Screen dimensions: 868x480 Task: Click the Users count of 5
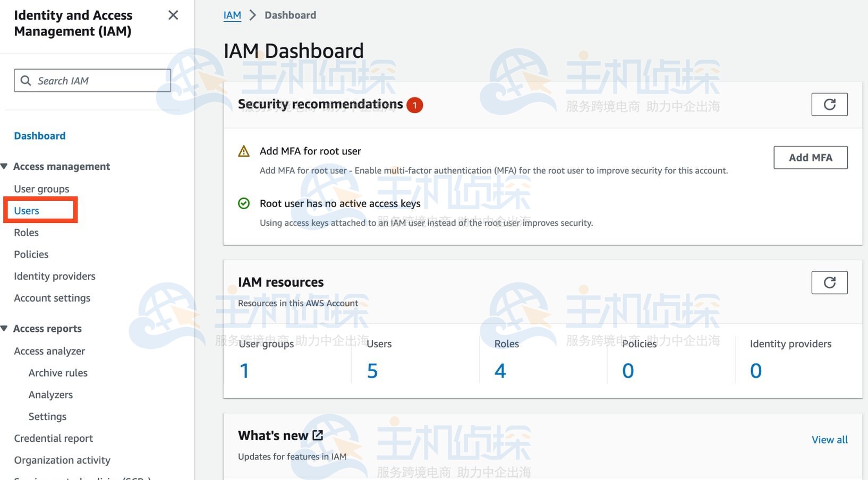click(372, 370)
